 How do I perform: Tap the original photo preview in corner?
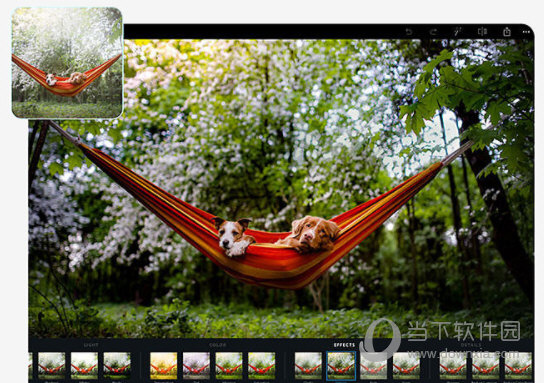pyautogui.click(x=67, y=63)
